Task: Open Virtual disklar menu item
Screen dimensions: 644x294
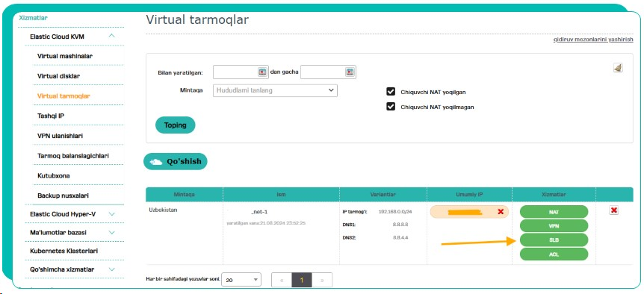Action: pyautogui.click(x=58, y=76)
